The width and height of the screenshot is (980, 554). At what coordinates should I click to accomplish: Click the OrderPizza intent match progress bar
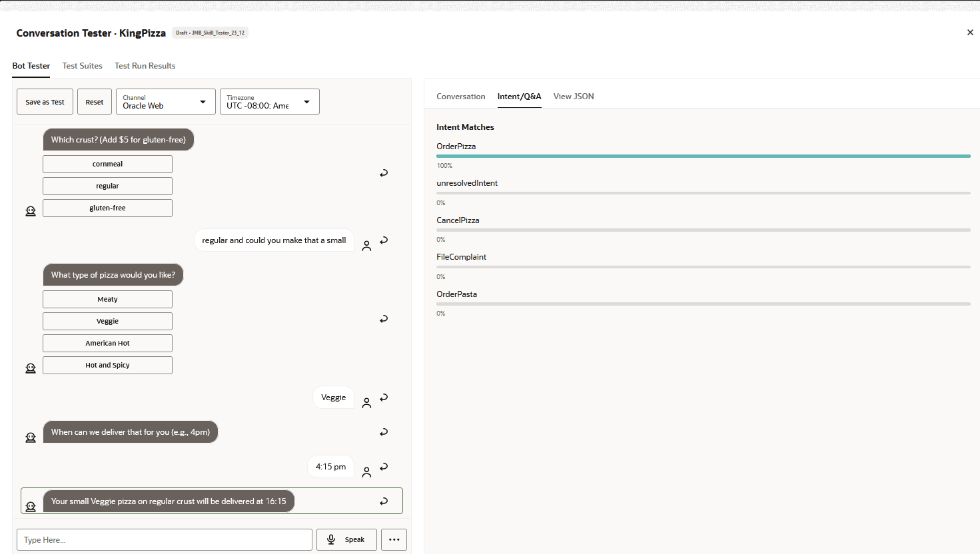703,156
